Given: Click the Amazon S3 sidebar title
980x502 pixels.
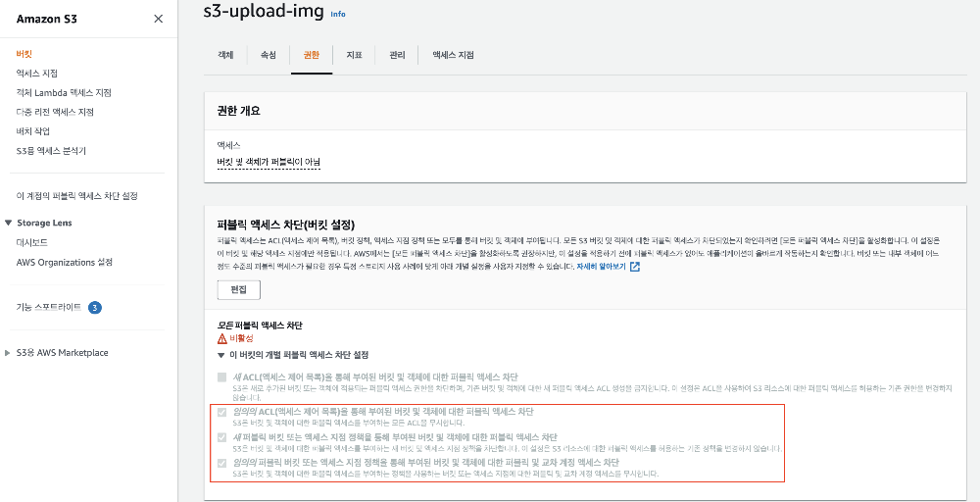Looking at the screenshot, I should pyautogui.click(x=47, y=19).
